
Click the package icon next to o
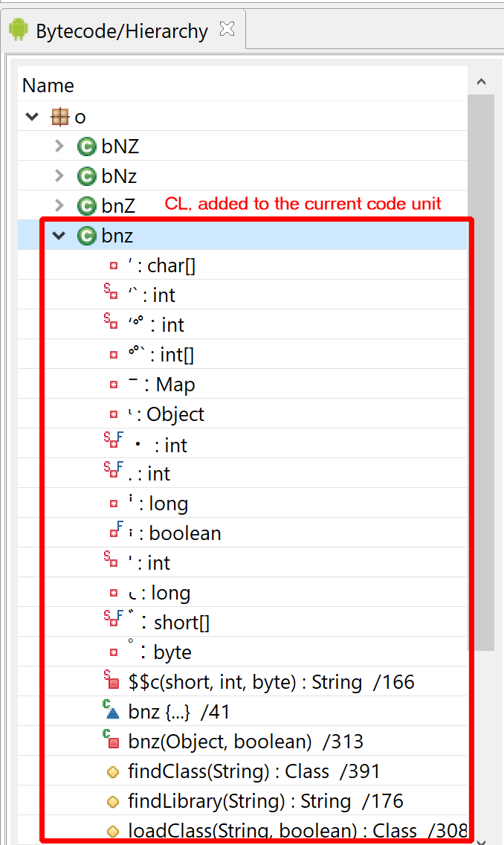59,117
